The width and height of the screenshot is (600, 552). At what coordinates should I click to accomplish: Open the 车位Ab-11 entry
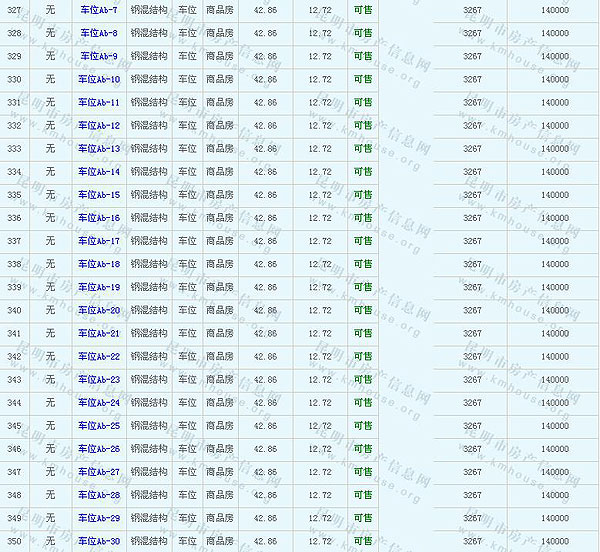pyautogui.click(x=99, y=102)
